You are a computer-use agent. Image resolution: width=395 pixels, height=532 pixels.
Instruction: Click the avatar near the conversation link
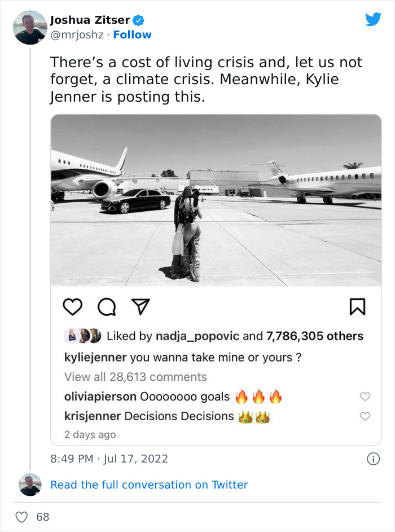29,485
